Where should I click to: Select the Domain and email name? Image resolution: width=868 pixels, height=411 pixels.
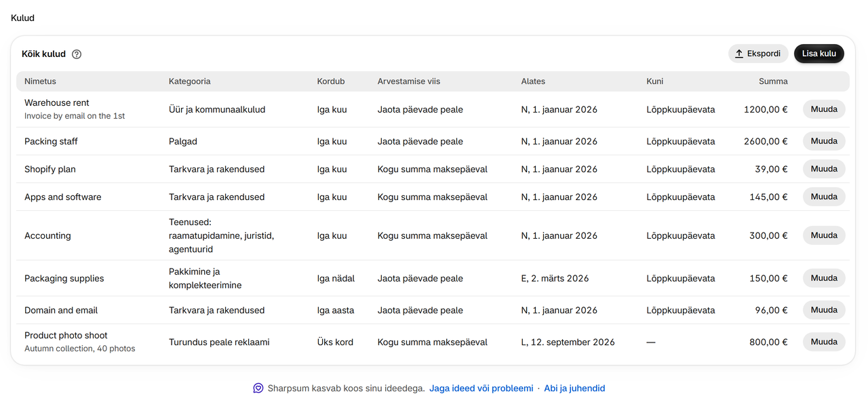(x=61, y=310)
